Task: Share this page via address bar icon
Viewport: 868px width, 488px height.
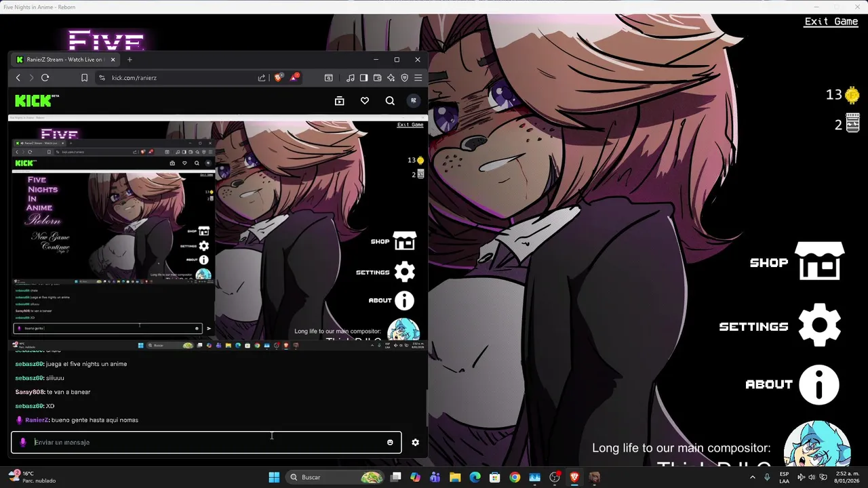Action: coord(262,78)
